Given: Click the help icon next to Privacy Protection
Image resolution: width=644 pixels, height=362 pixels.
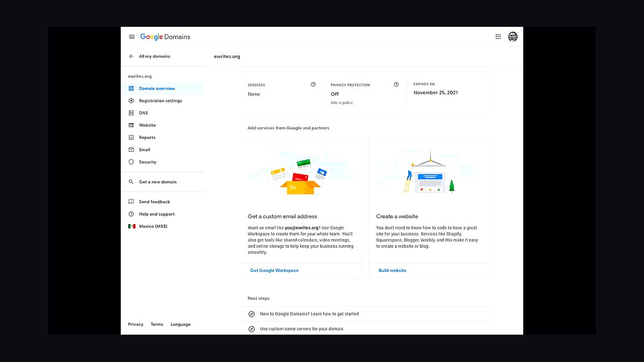Looking at the screenshot, I should [396, 85].
